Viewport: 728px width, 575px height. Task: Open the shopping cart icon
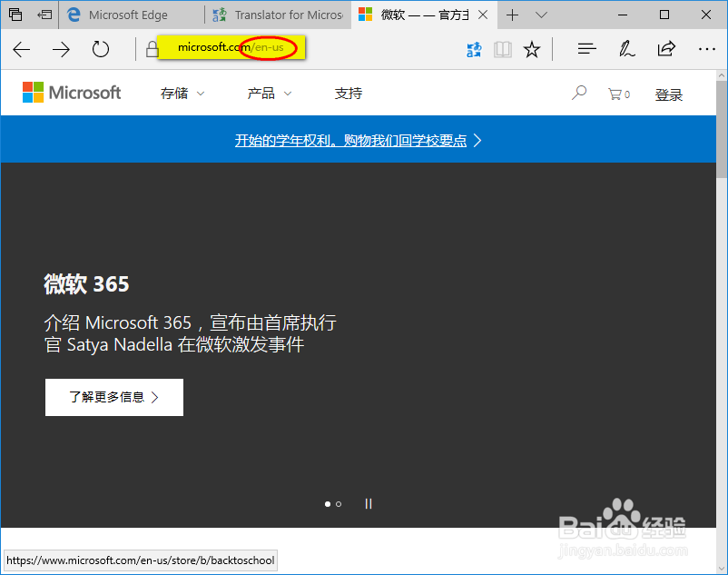coord(619,94)
